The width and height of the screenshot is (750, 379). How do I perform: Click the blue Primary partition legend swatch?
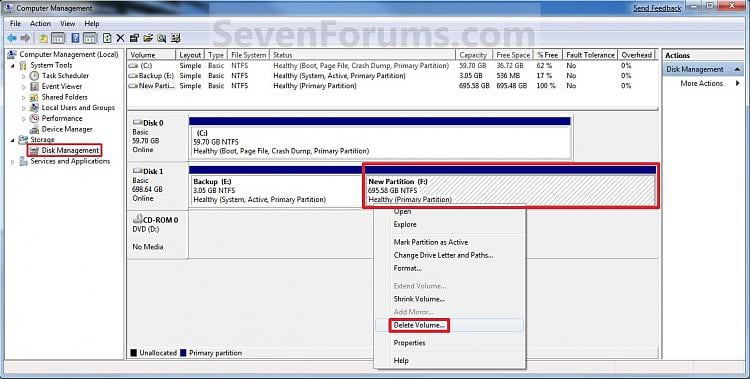183,353
